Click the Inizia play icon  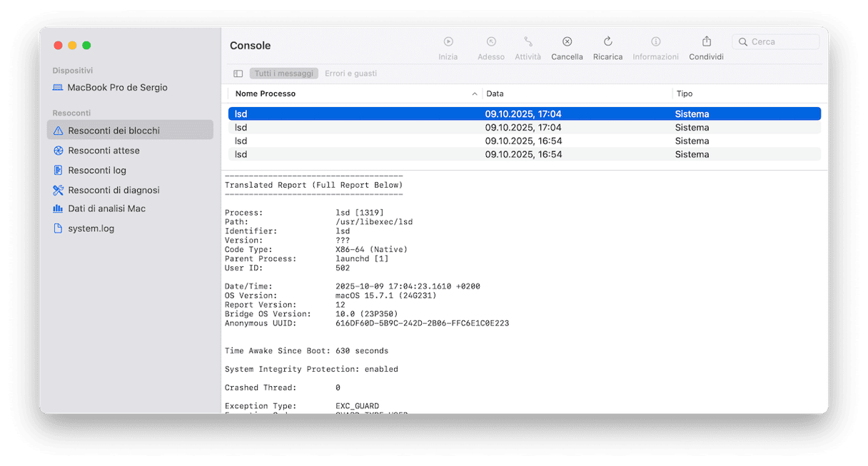(448, 42)
